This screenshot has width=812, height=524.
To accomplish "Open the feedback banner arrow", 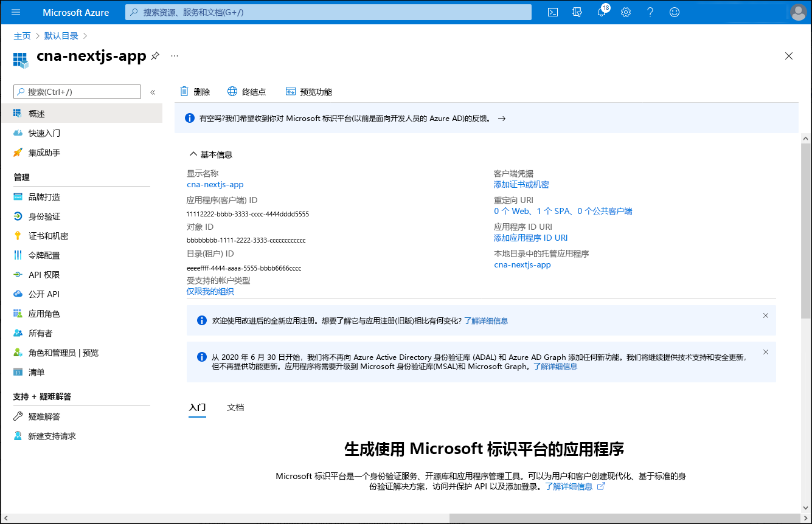I will pyautogui.click(x=502, y=119).
